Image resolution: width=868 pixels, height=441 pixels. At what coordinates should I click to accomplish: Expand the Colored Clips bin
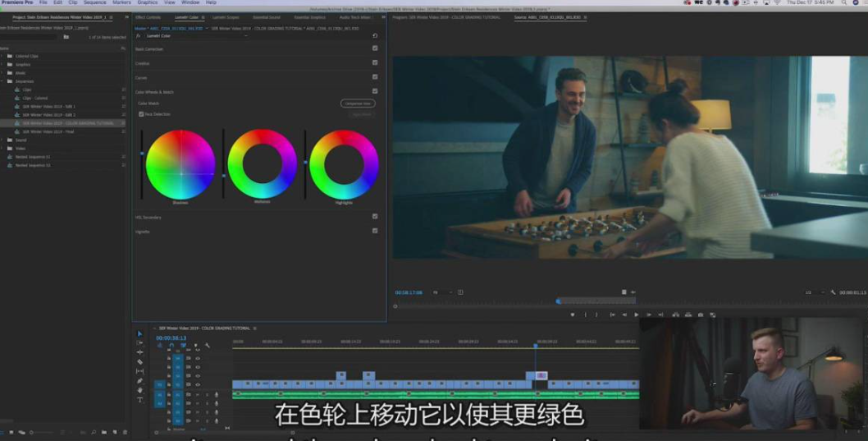[x=2, y=56]
